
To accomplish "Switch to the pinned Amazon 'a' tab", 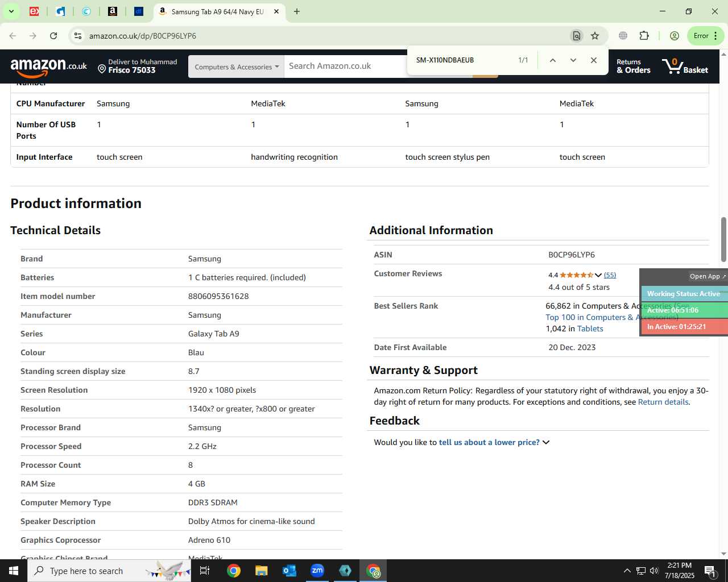I will (x=113, y=11).
